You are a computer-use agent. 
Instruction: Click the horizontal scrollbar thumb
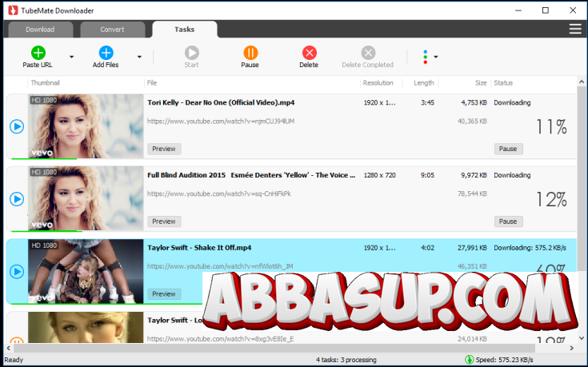[x=275, y=348]
